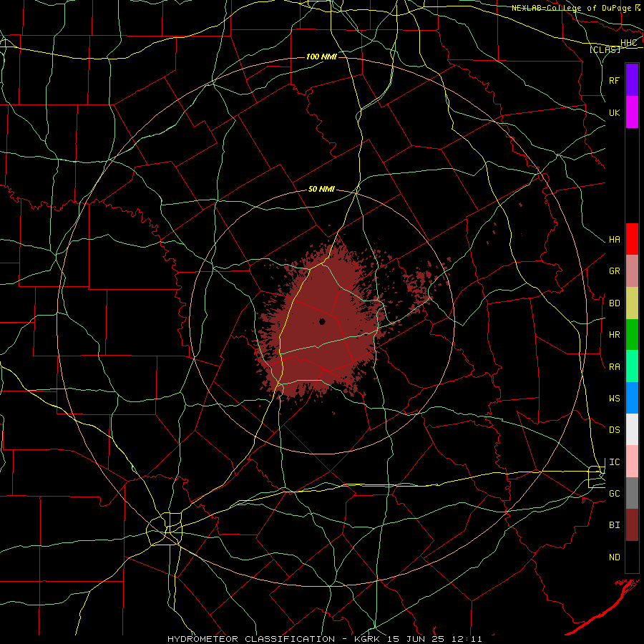Pick the brown BI legend color swatch
The height and width of the screenshot is (644, 644).
632,525
